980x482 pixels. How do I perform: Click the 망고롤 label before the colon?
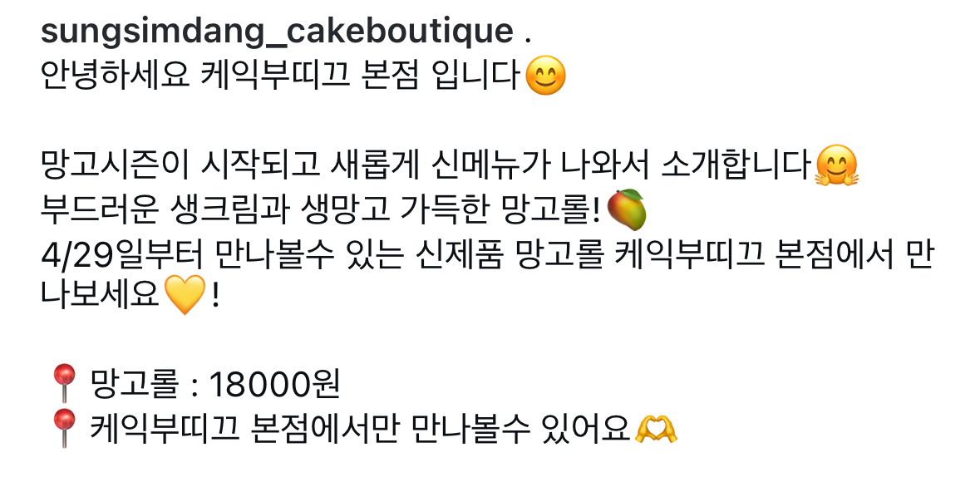134,385
